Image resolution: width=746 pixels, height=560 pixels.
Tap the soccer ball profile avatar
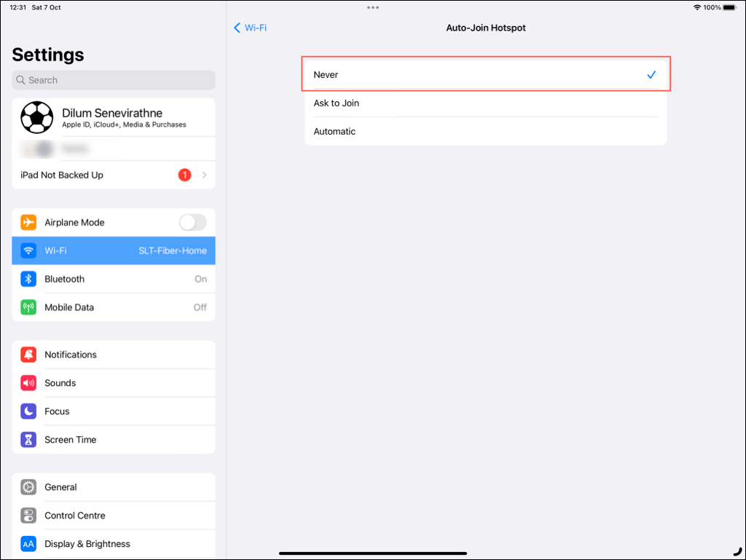coord(37,117)
